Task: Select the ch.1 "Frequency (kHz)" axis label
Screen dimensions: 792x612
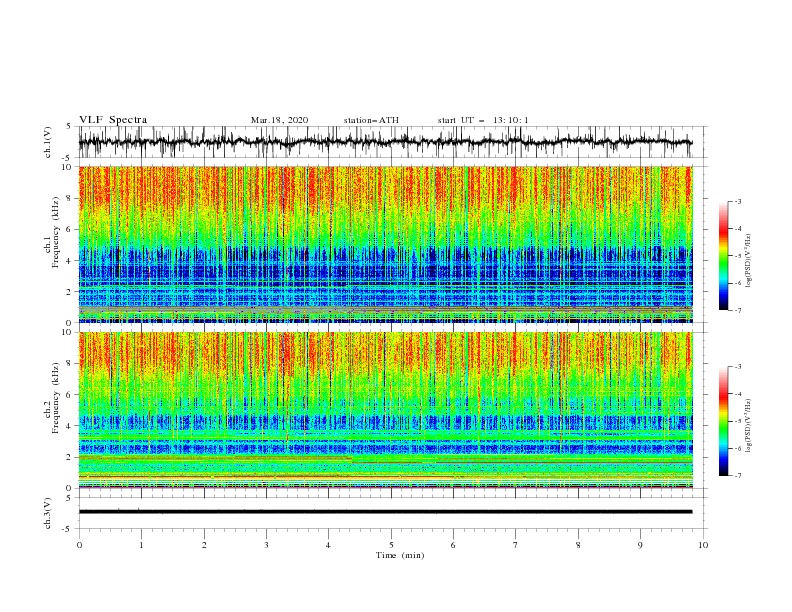Action: coord(56,233)
